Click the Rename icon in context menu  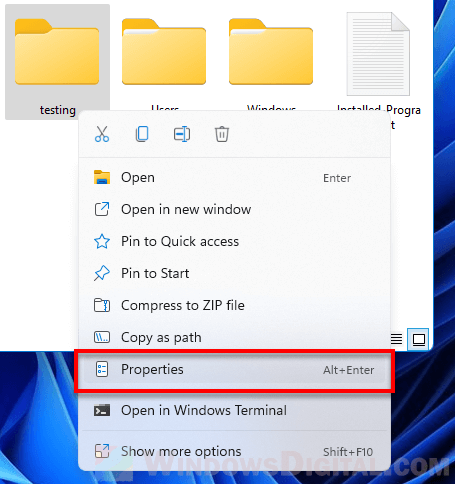point(182,134)
